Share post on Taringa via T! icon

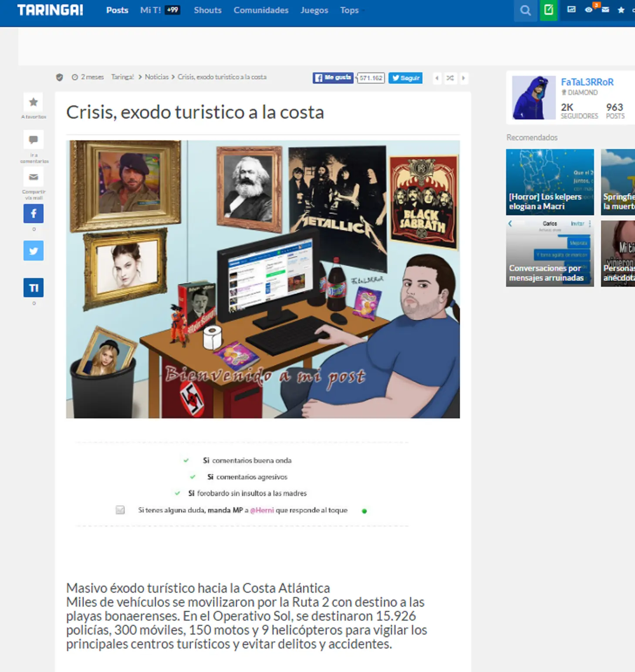click(x=33, y=288)
